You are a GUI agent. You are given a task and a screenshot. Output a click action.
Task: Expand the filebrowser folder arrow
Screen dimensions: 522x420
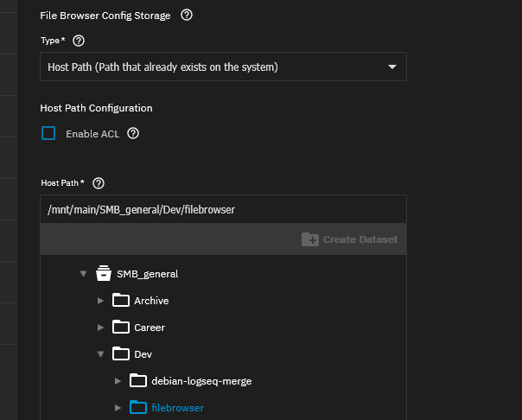click(118, 408)
